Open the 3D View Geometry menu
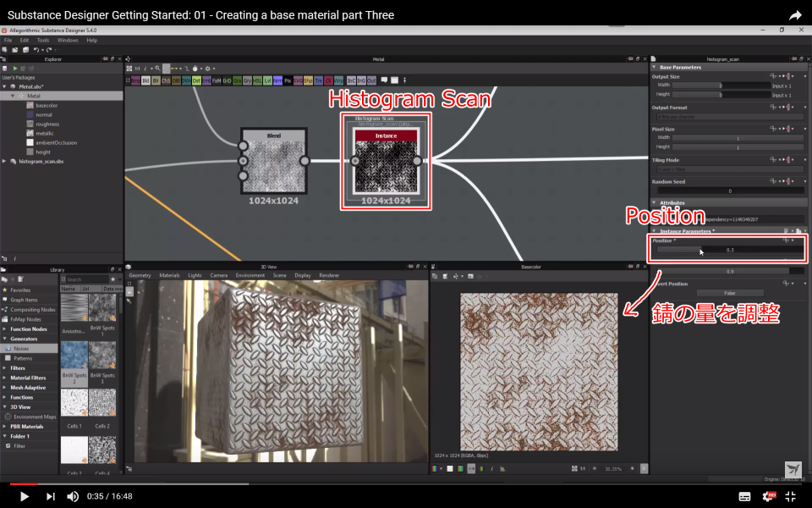Image resolution: width=812 pixels, height=508 pixels. [140, 275]
